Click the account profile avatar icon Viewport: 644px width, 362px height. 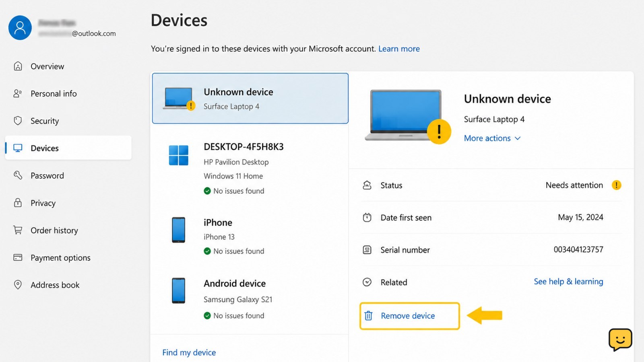click(x=20, y=28)
